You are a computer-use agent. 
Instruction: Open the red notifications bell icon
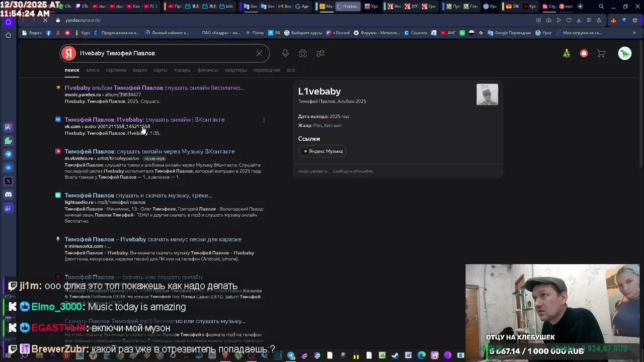584,53
